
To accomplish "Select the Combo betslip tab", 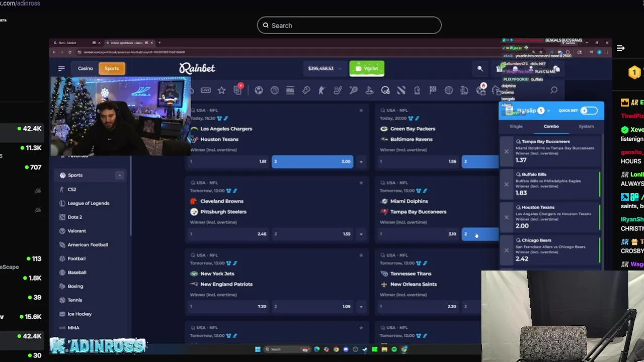I will [x=551, y=126].
